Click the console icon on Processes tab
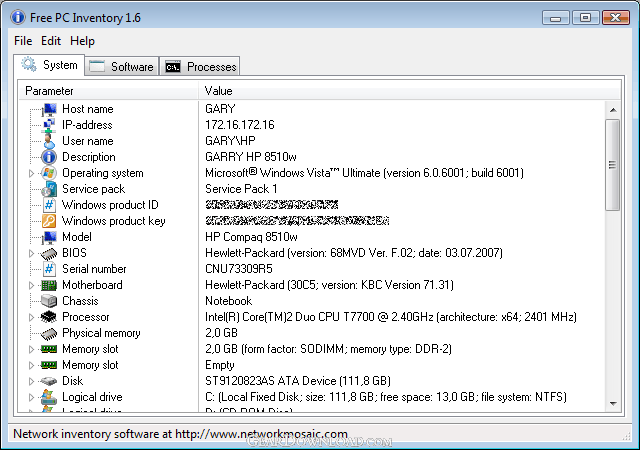Viewport: 640px width, 450px height. 173,67
